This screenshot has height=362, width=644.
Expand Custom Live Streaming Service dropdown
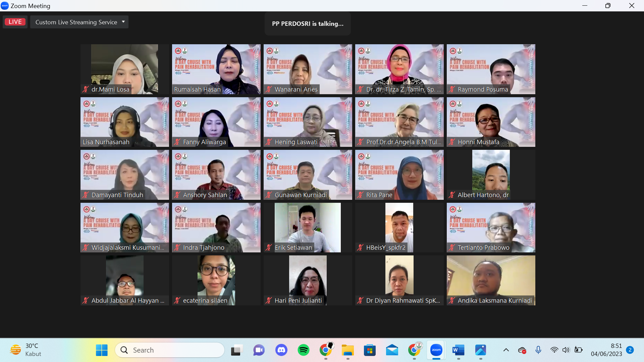coord(123,22)
